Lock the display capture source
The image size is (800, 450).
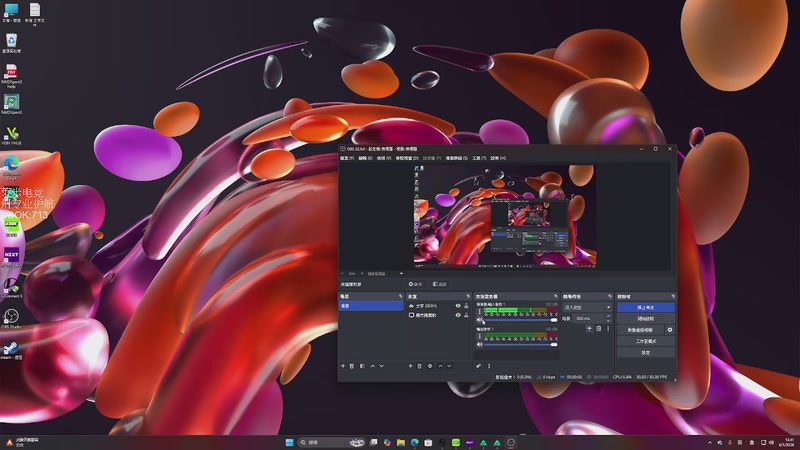coord(466,315)
